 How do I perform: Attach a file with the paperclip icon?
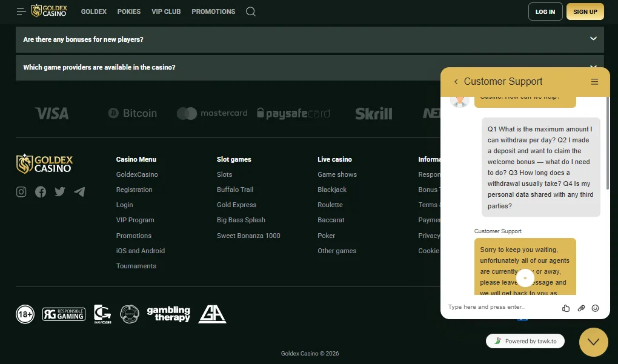pos(581,308)
